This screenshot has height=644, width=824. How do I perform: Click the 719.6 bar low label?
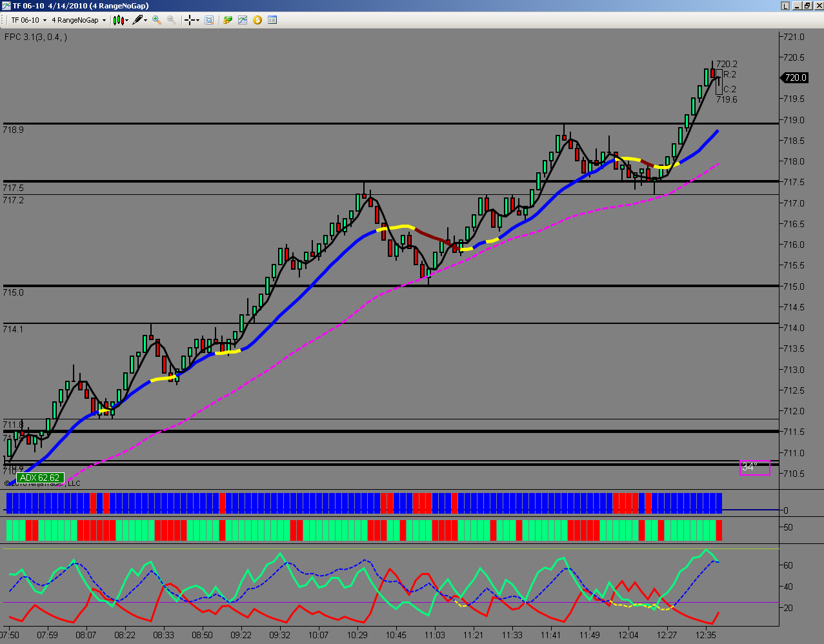click(x=727, y=99)
